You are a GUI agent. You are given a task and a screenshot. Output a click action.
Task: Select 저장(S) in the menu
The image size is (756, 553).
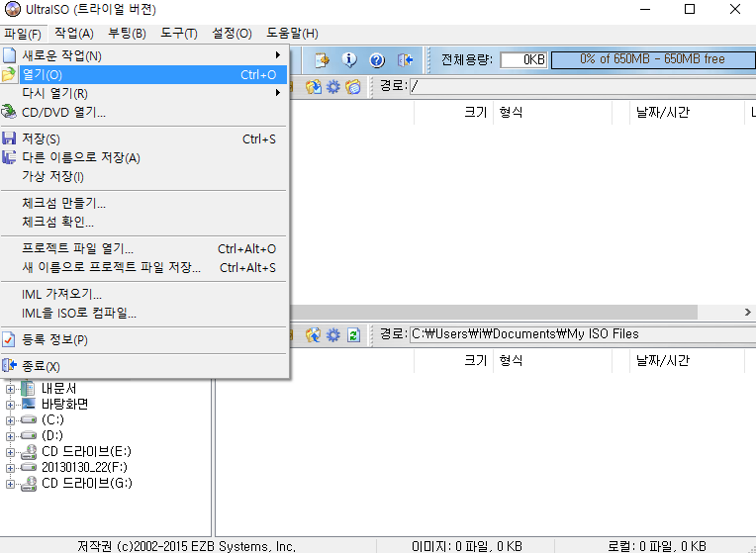(144, 138)
